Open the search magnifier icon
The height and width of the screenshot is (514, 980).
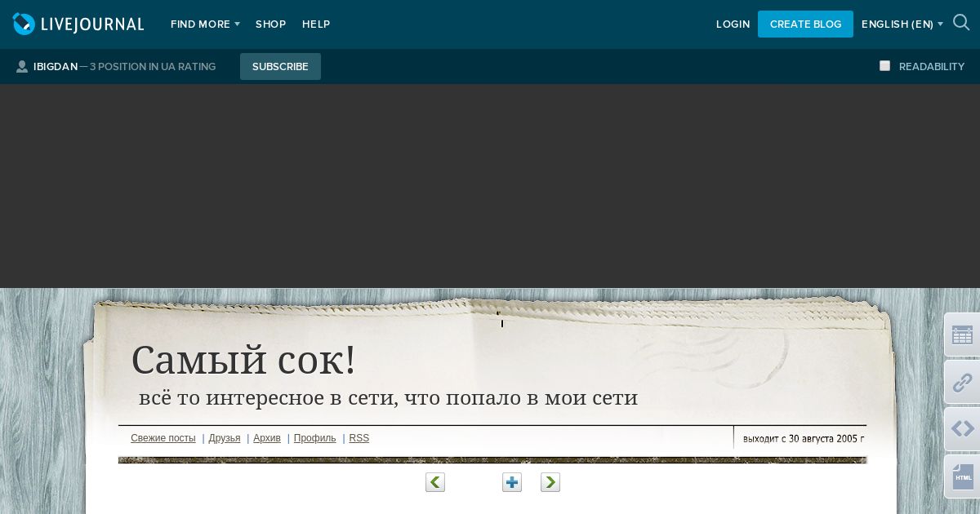coord(961,23)
